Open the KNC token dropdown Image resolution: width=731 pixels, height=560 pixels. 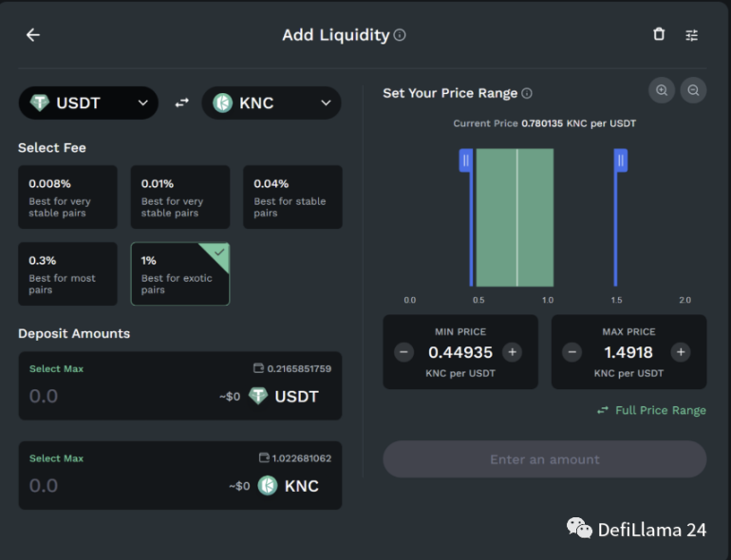click(272, 103)
